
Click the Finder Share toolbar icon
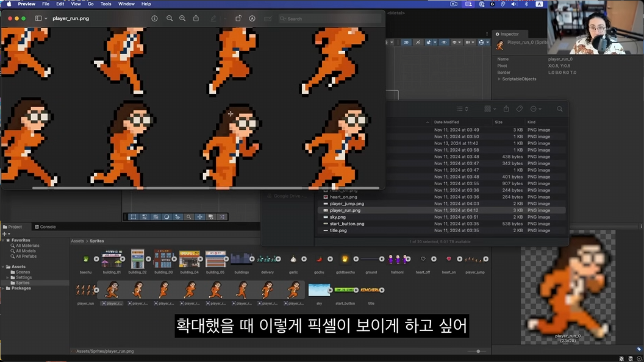click(506, 108)
